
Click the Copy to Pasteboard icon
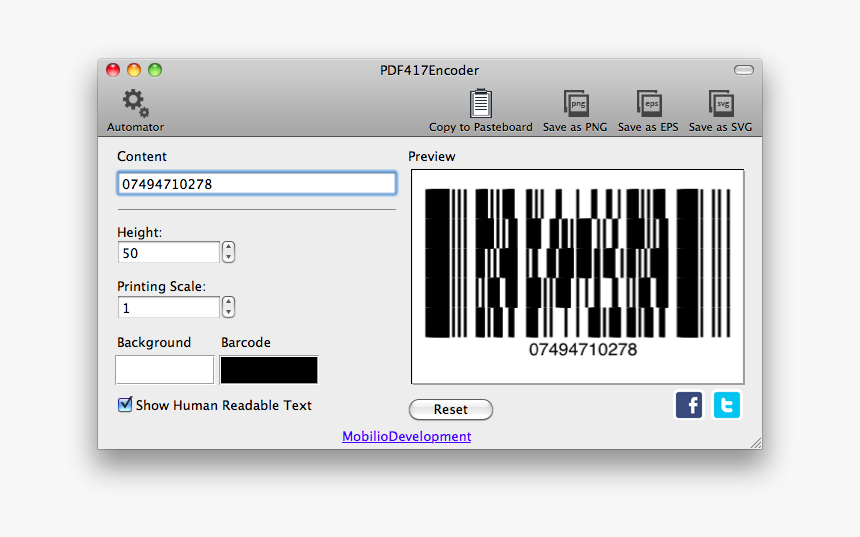[480, 103]
